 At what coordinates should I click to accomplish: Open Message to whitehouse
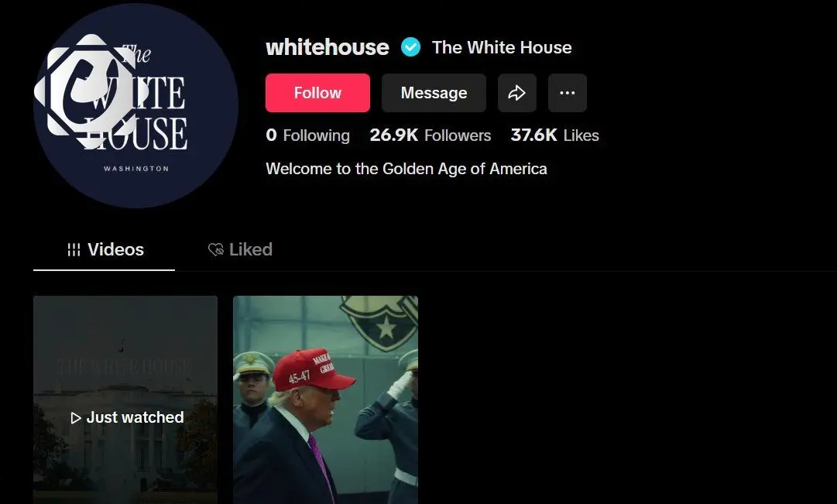[x=434, y=93]
